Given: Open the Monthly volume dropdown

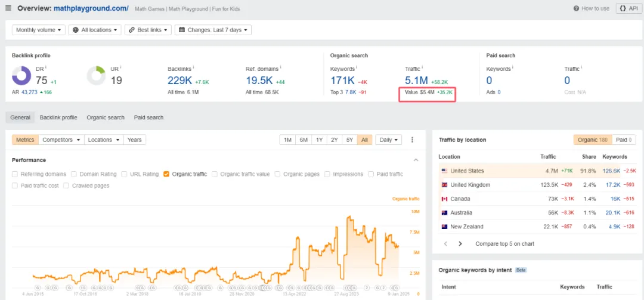Looking at the screenshot, I should tap(39, 30).
